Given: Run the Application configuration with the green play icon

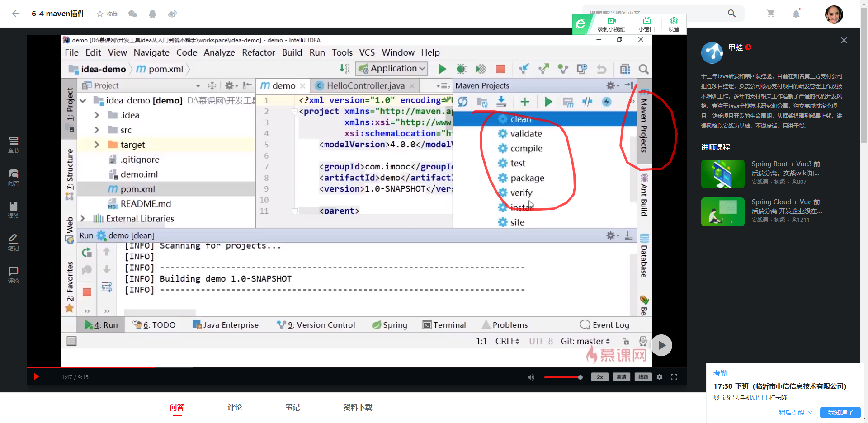Looking at the screenshot, I should 442,69.
